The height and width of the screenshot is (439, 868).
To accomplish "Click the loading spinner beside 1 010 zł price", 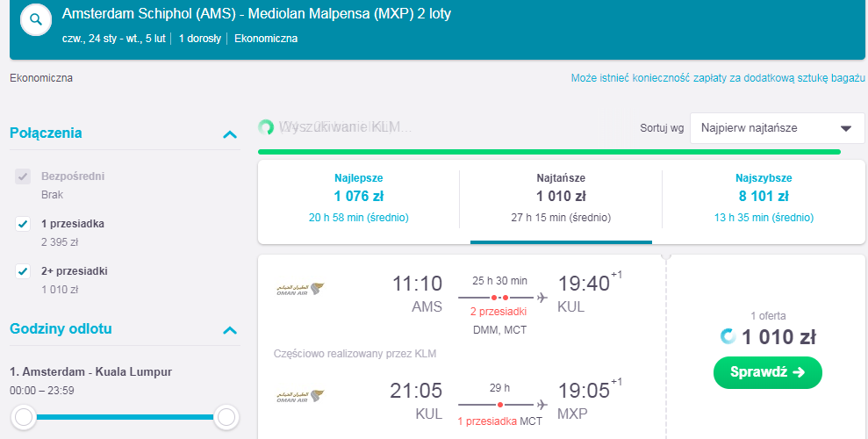I will point(728,336).
